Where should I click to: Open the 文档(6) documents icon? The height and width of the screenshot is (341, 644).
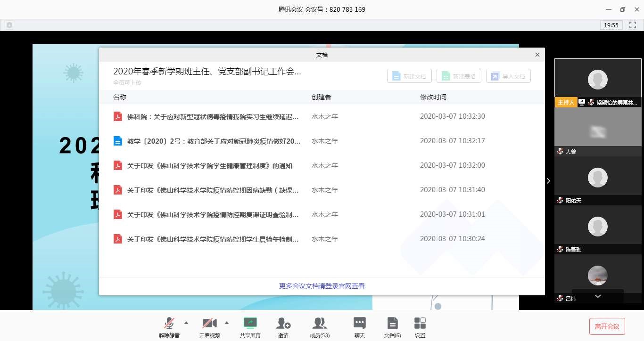tap(392, 323)
